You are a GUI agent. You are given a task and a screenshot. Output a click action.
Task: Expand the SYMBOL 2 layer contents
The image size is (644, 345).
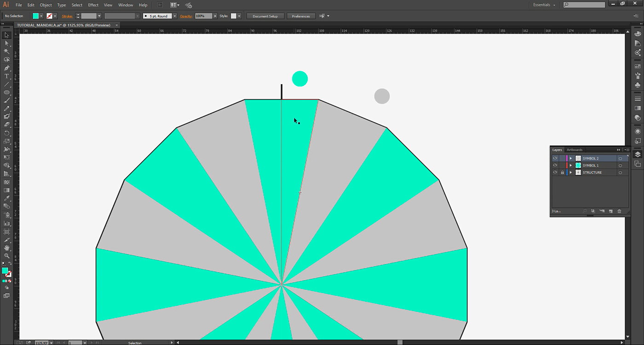coord(571,158)
